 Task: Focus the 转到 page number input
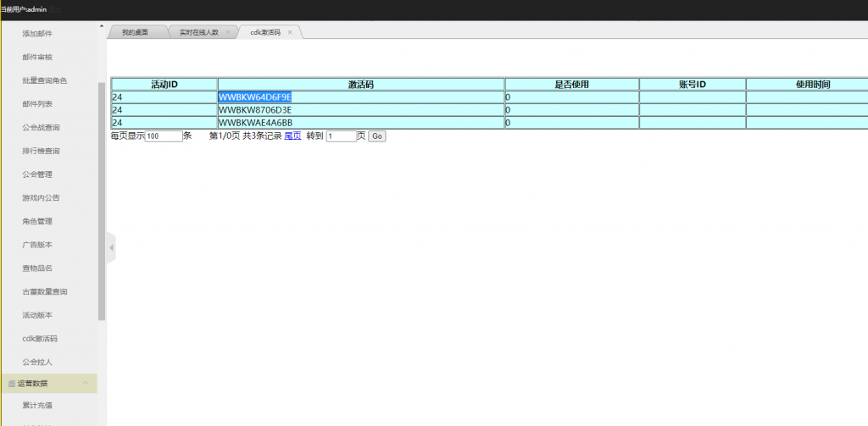pyautogui.click(x=341, y=136)
